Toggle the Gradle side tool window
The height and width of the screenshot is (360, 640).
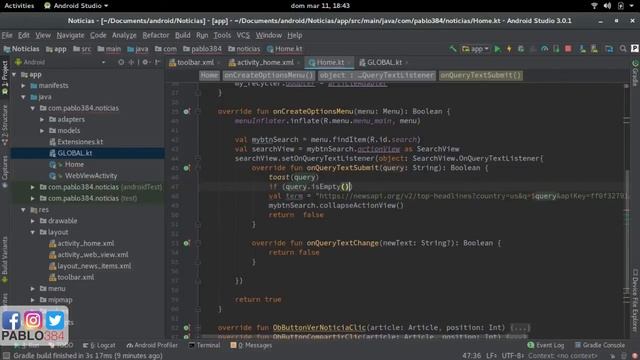click(635, 73)
